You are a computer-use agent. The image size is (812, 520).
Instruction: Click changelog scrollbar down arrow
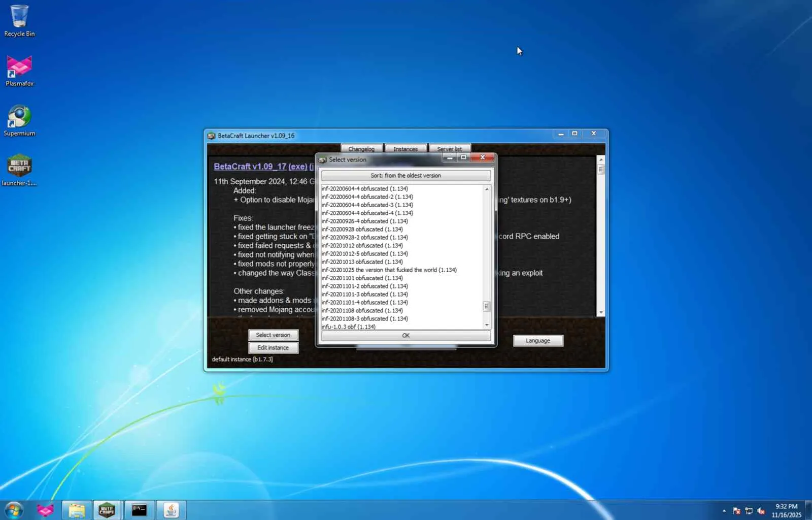click(x=601, y=313)
